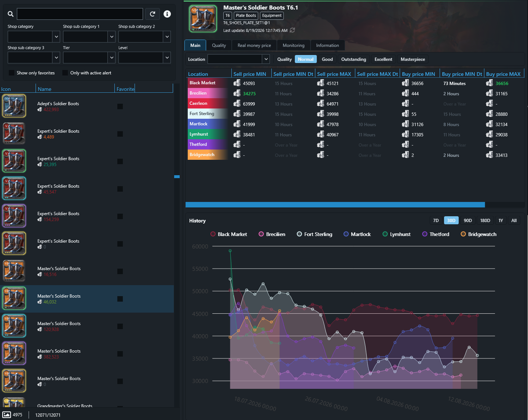Click Master's Soldier Boots 120,928 item icon
This screenshot has width=528, height=420.
pos(14,326)
